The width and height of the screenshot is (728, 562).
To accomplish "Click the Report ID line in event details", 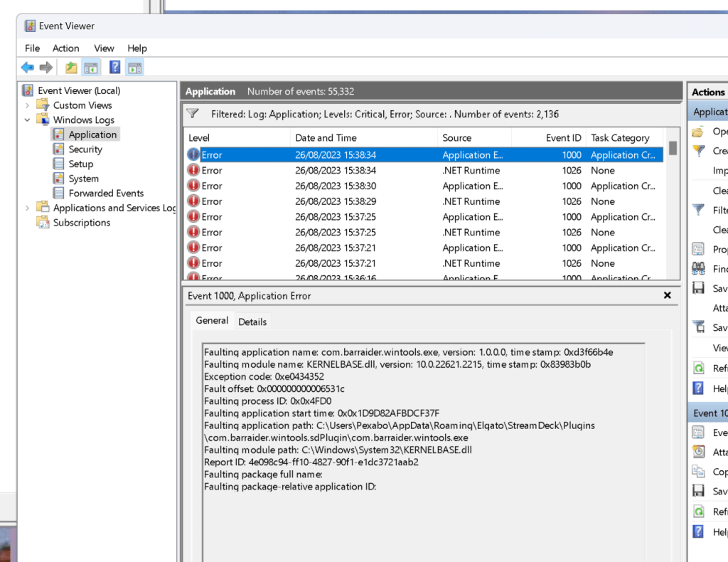I will pyautogui.click(x=311, y=462).
